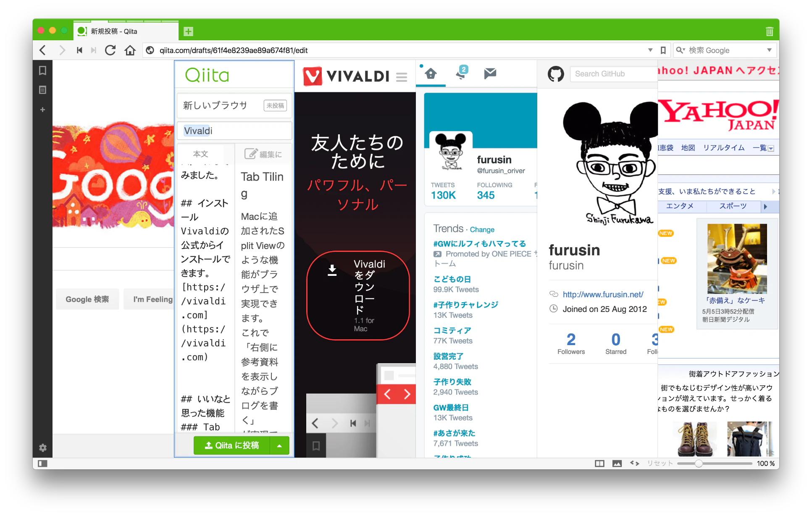Screen dimensions: 812x516
Task: Open 地図 link on Yahoo
Action: (x=688, y=148)
